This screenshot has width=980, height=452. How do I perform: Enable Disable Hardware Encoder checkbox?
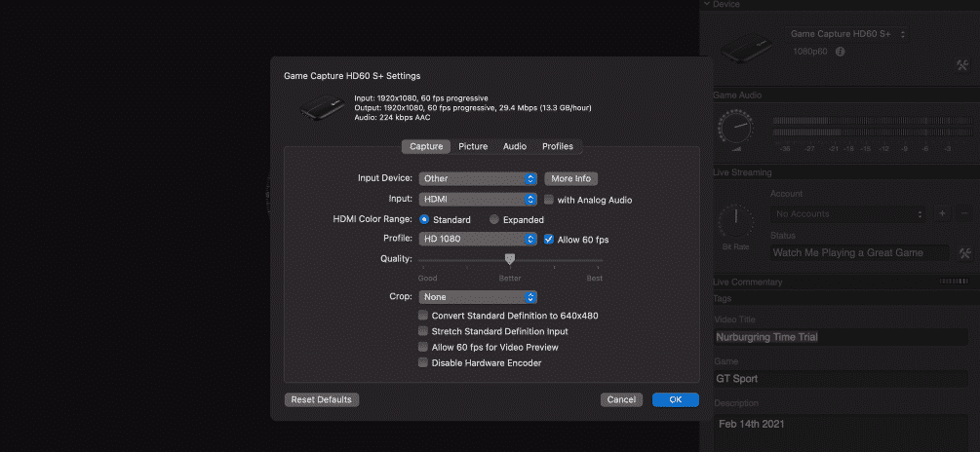pyautogui.click(x=423, y=362)
